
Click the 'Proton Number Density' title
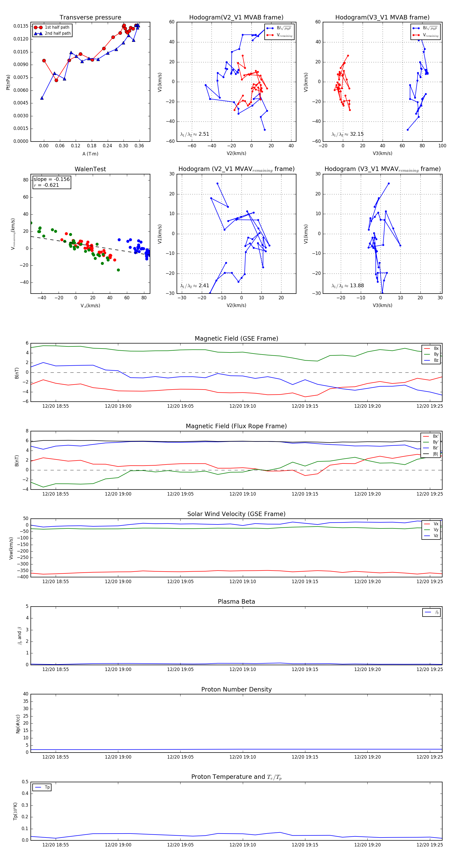tap(236, 689)
